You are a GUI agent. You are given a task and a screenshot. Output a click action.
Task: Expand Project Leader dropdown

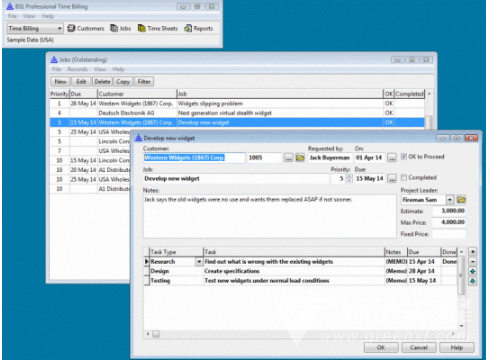[450, 200]
